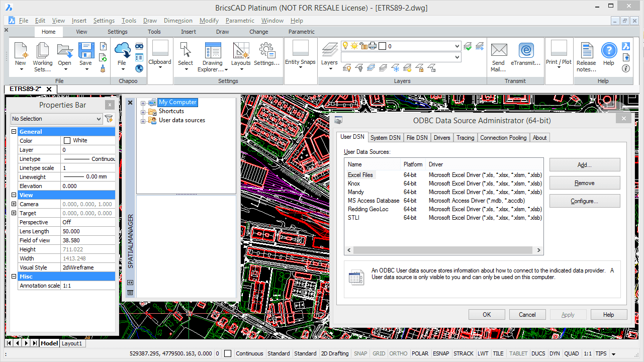
Task: Switch to the System DSN tab
Action: 385,137
